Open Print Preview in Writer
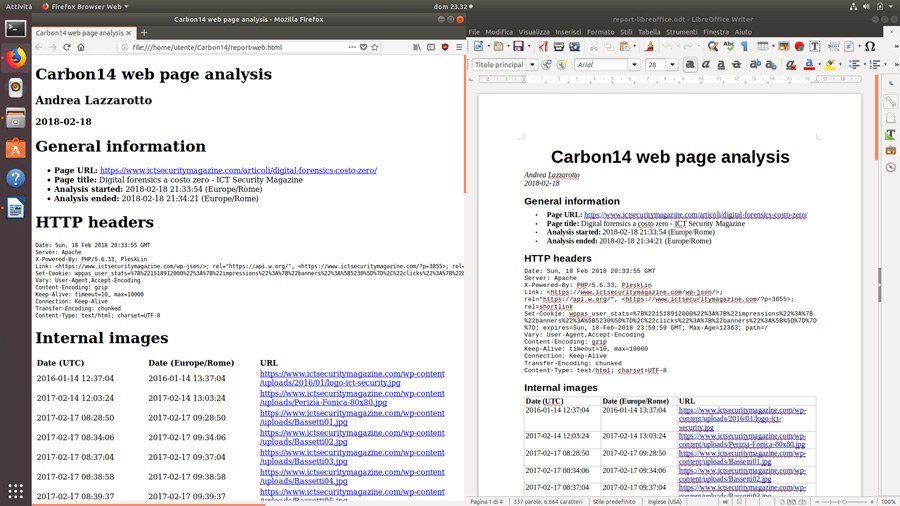The width and height of the screenshot is (900, 506). (574, 46)
